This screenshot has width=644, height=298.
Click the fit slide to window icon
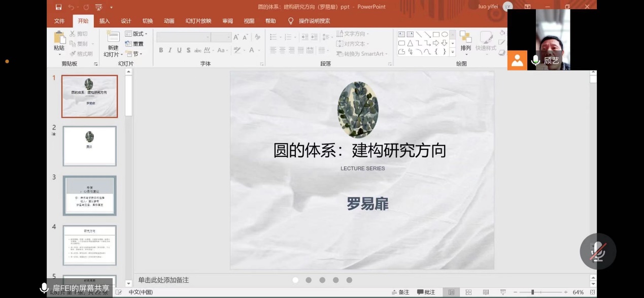tap(591, 292)
